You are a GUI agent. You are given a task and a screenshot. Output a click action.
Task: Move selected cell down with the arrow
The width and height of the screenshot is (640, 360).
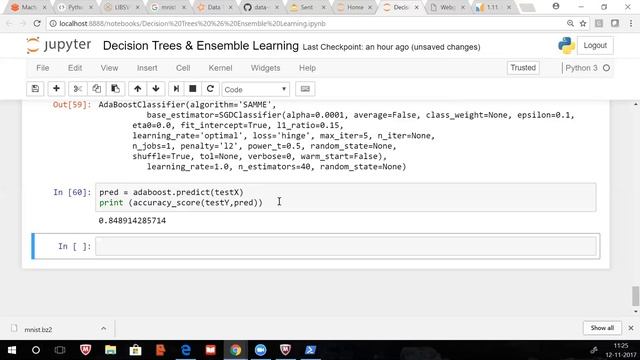[x=156, y=89]
